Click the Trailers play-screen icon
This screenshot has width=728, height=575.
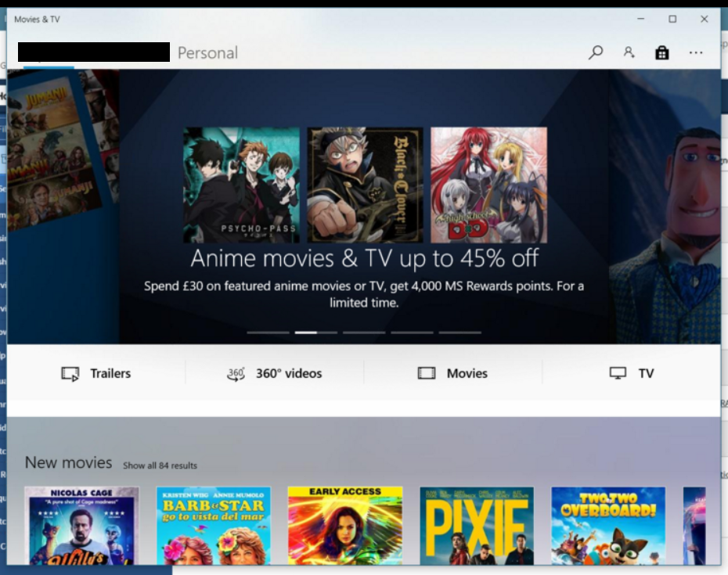tap(70, 374)
